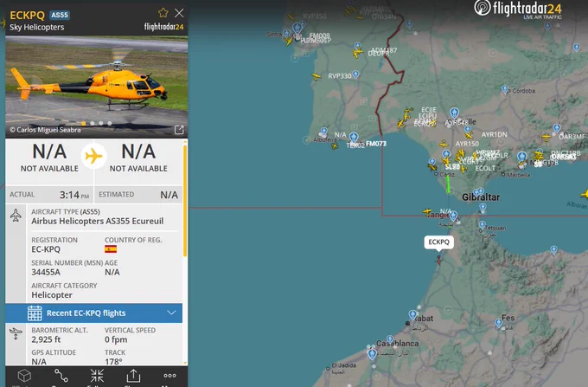Viewport: 588px width, 387px height.
Task: Click the AYR1DN aircraft label
Action: [x=495, y=134]
